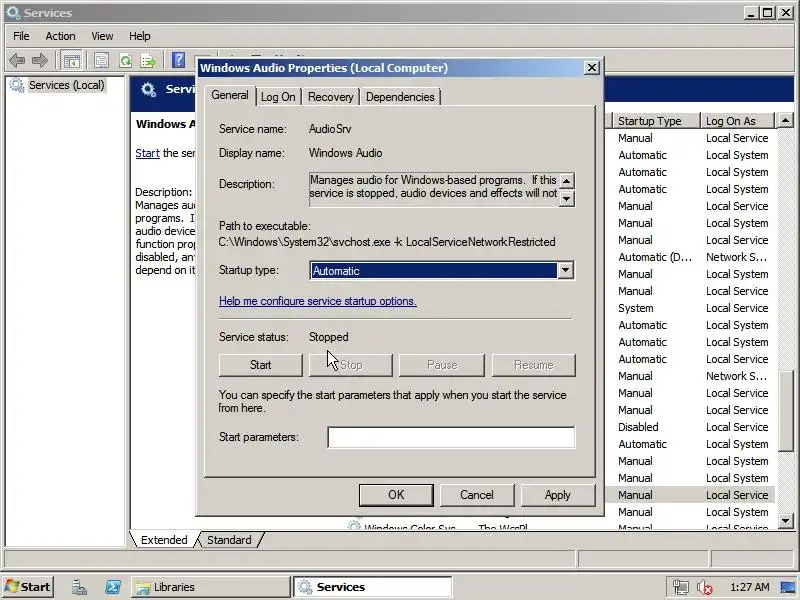Click into the Start parameters field
This screenshot has height=600, width=800.
(451, 437)
